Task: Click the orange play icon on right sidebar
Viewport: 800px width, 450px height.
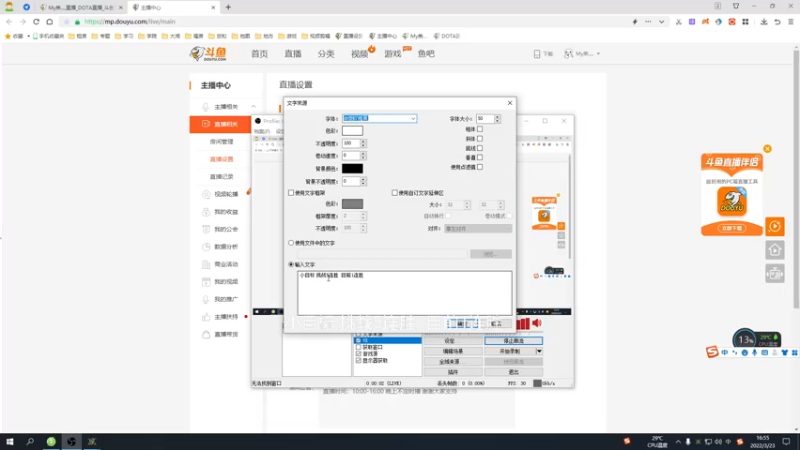Action: coord(774,226)
